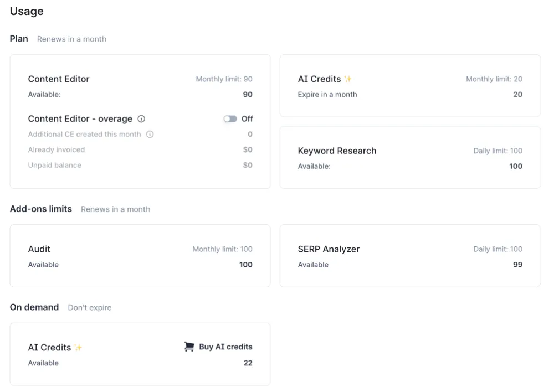Toggle the Off switch in Content Editor card
This screenshot has width=554, height=392.
point(230,118)
